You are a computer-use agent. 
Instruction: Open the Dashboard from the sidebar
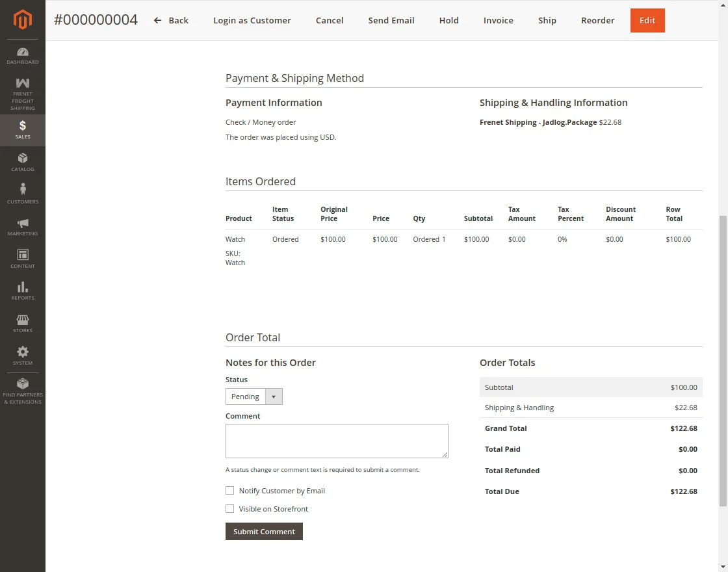pyautogui.click(x=23, y=56)
